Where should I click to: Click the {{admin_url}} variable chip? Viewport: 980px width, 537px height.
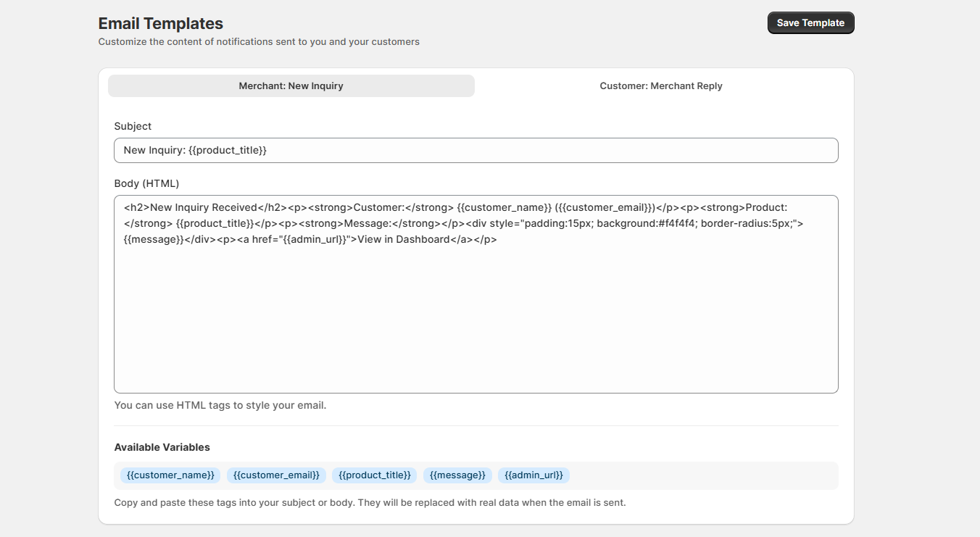coord(533,475)
